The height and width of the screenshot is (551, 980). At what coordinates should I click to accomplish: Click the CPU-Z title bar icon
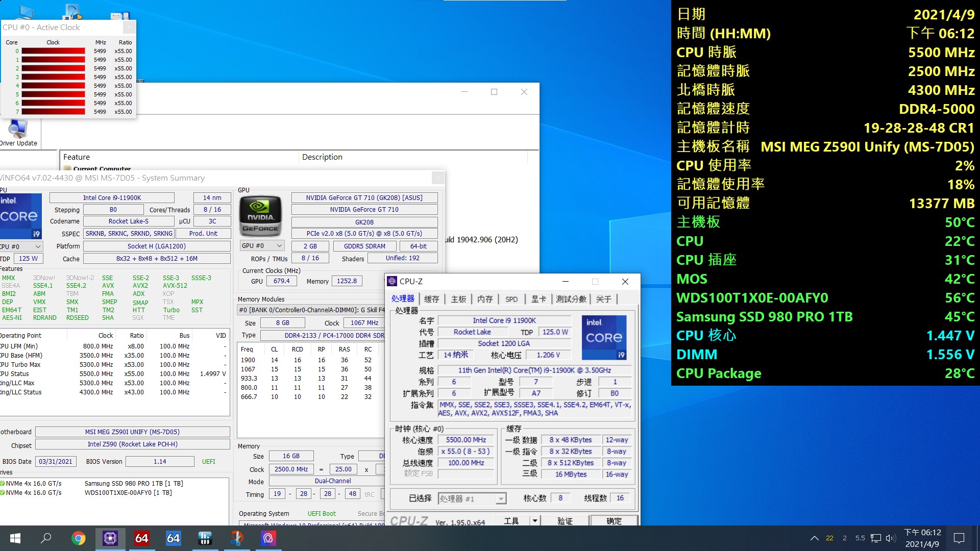[392, 281]
